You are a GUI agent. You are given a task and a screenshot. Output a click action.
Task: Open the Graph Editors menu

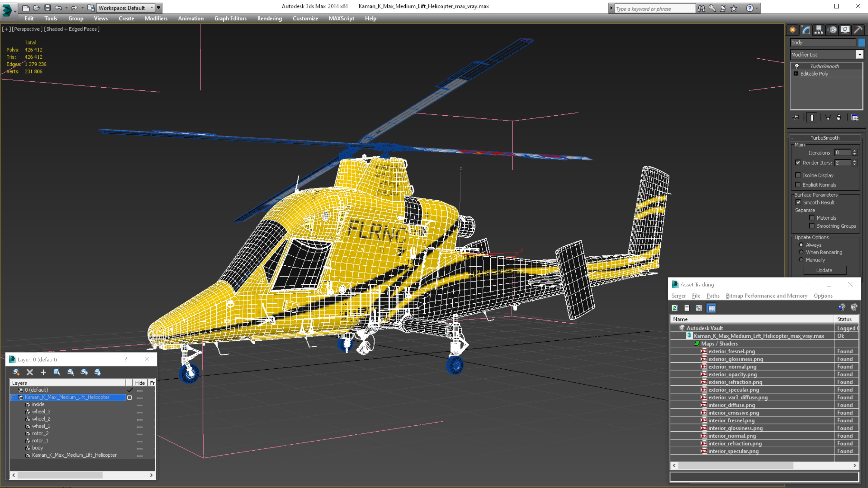point(231,18)
